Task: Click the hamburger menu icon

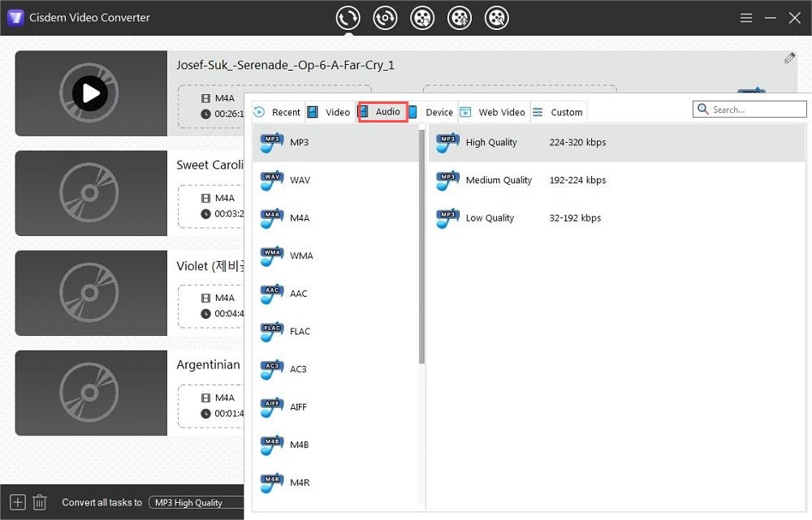Action: coord(746,18)
